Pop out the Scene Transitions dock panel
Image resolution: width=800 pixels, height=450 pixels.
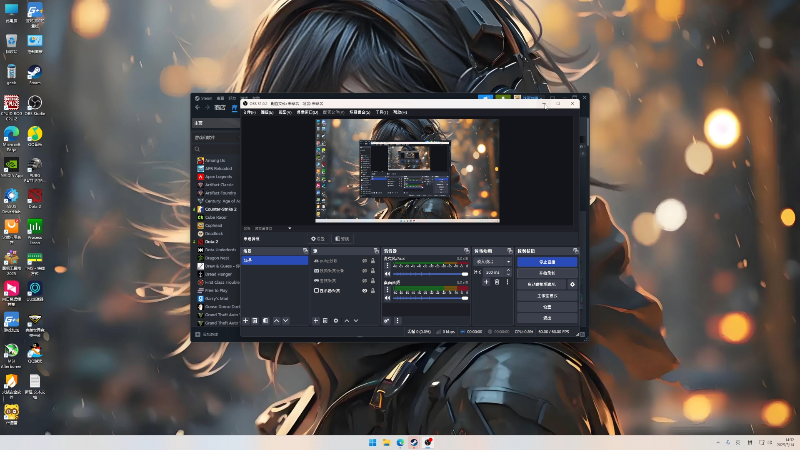tap(509, 251)
